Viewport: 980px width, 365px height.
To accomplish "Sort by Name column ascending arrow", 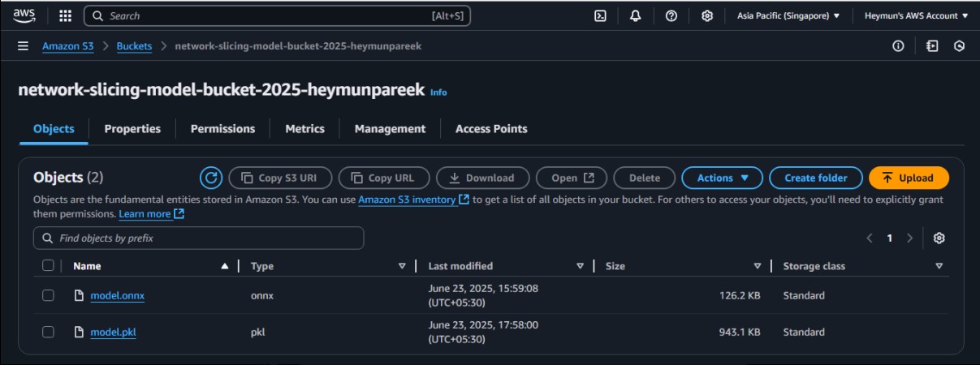I will point(225,266).
